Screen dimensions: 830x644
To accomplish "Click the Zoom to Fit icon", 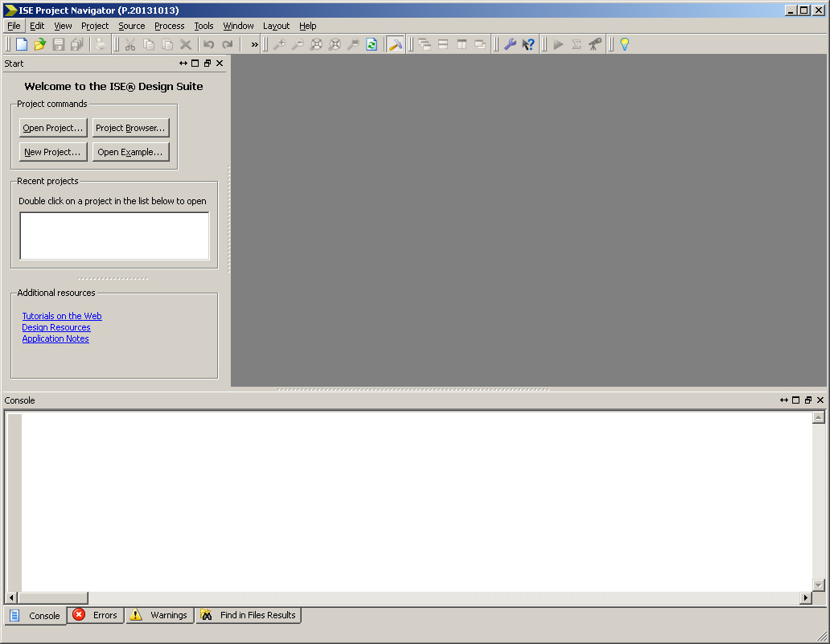I will click(x=317, y=44).
